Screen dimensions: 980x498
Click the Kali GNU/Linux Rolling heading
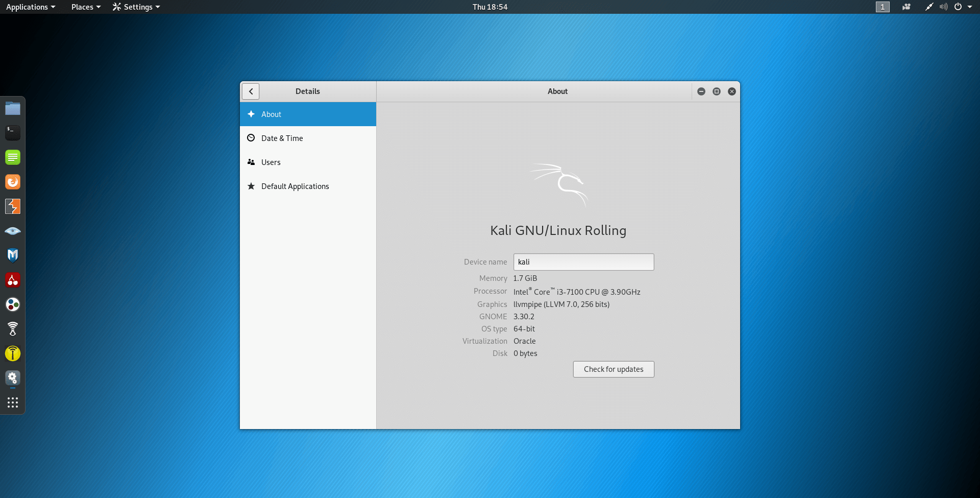click(x=558, y=230)
